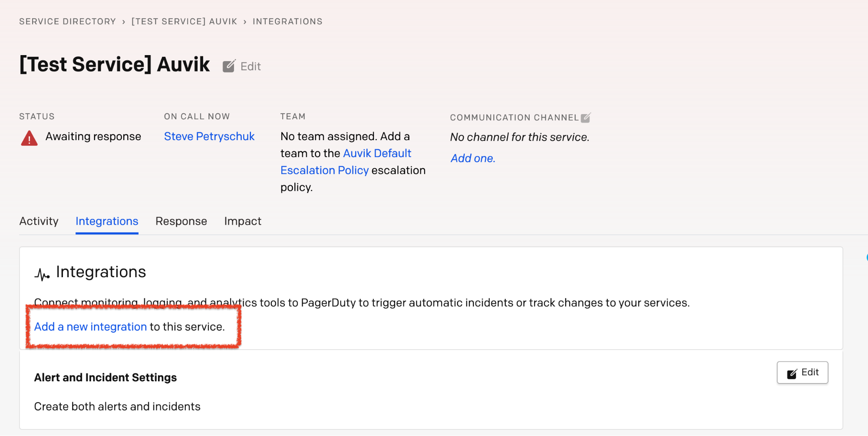This screenshot has height=436, width=868.
Task: Switch to the Response tab
Action: coord(181,221)
